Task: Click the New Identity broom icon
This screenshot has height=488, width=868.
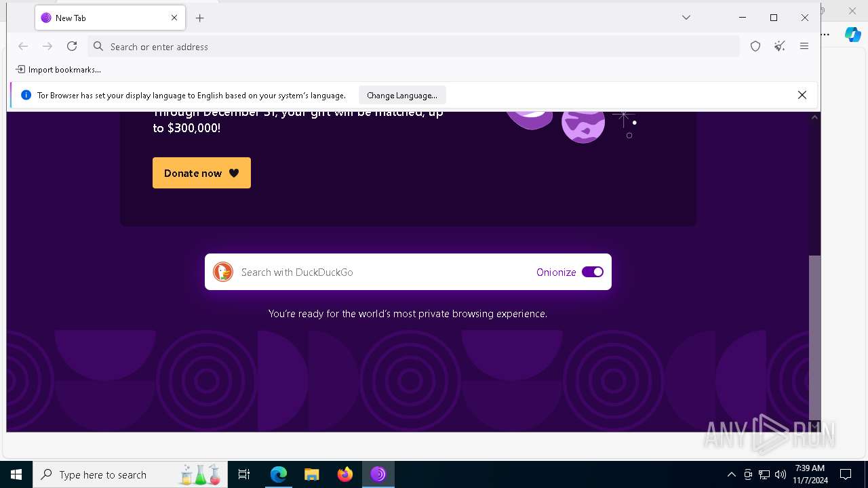Action: (780, 46)
